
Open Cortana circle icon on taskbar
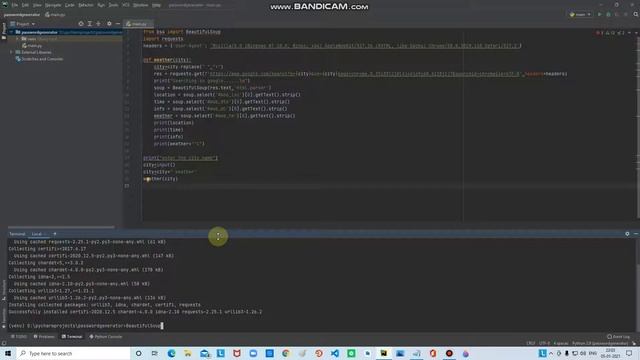[x=138, y=353]
